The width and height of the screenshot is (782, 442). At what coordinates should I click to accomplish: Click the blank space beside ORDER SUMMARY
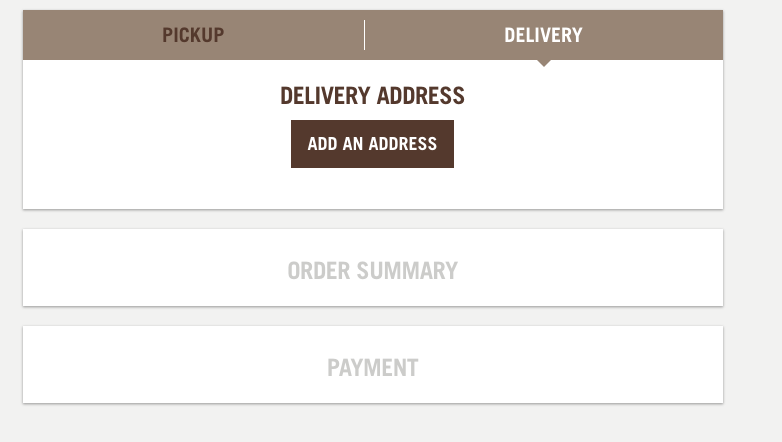point(588,267)
